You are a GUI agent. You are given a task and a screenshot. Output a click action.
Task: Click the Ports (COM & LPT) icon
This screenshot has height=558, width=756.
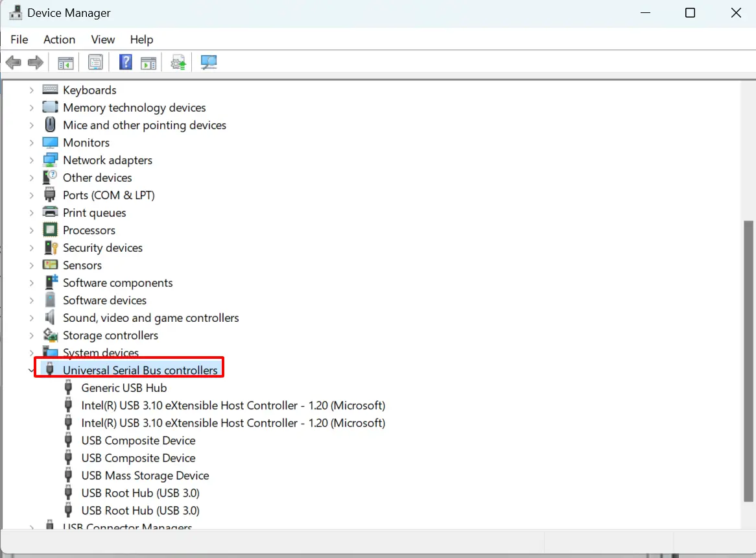pos(50,195)
